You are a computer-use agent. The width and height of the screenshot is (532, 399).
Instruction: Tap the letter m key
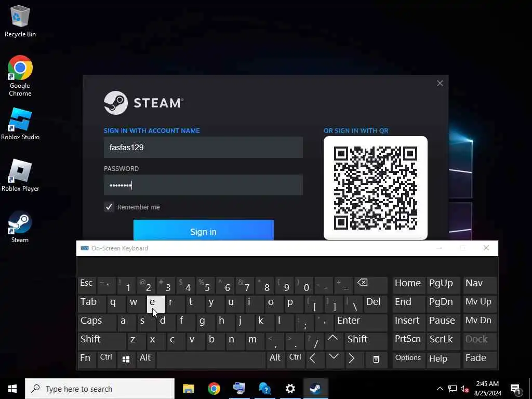click(x=255, y=341)
